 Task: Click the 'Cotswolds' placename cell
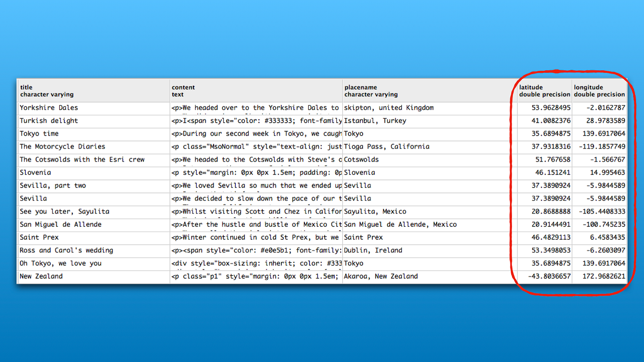point(430,160)
